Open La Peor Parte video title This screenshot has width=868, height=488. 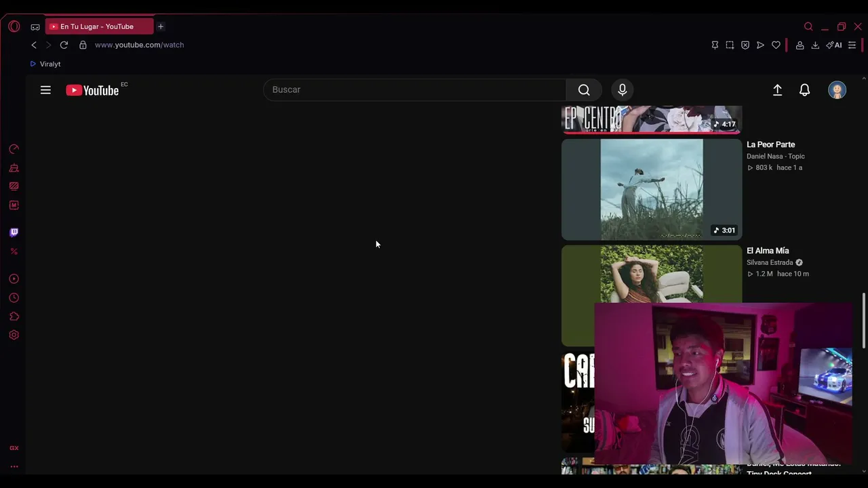770,144
